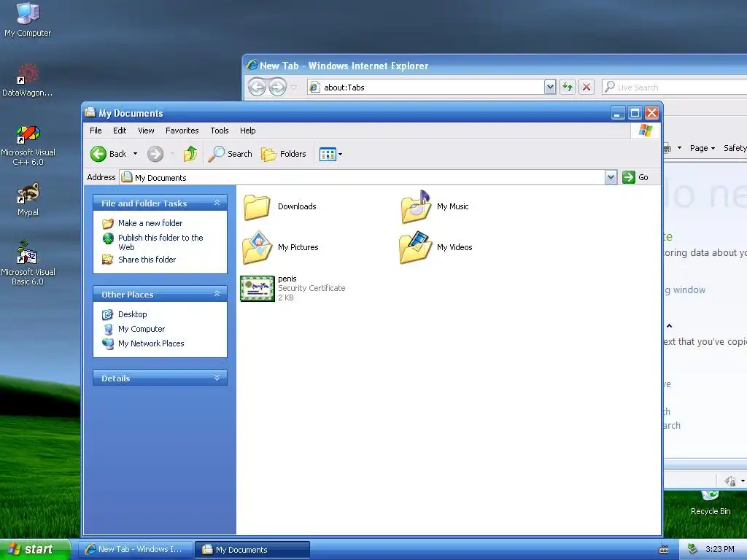
Task: Collapse the File and Folder Tasks panel
Action: (217, 203)
